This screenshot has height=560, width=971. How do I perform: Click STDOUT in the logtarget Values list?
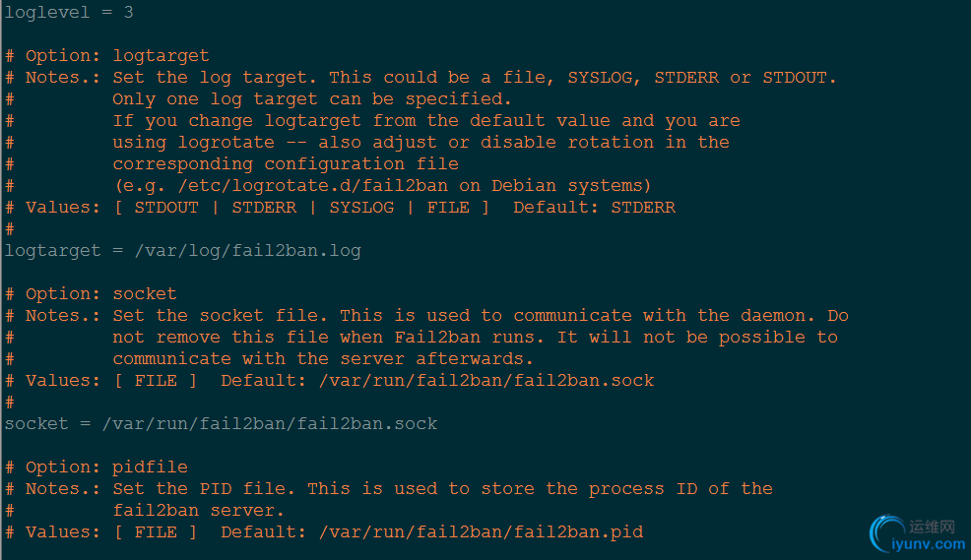point(166,208)
